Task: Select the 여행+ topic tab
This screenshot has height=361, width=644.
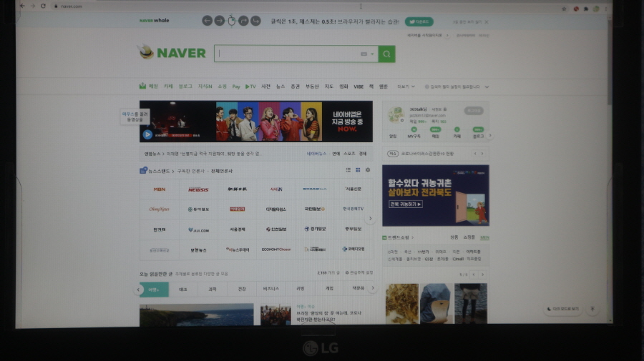Action: [x=154, y=290]
